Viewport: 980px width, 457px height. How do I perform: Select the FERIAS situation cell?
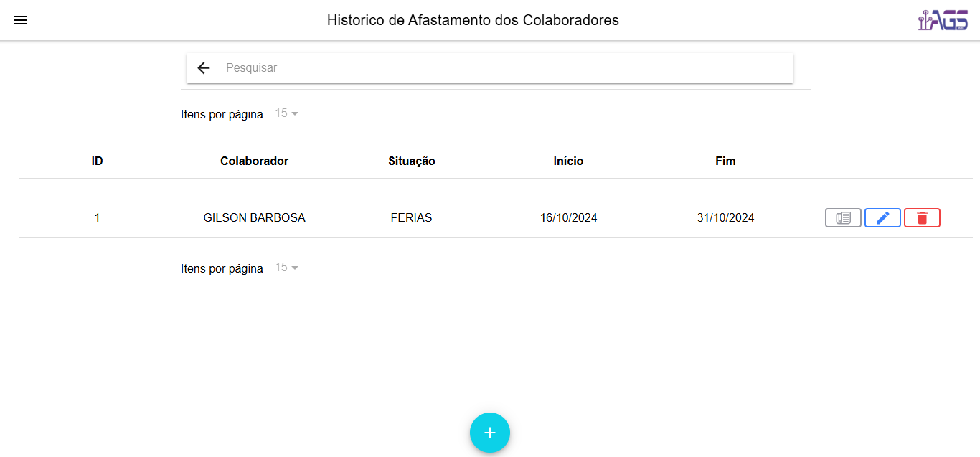pyautogui.click(x=412, y=218)
